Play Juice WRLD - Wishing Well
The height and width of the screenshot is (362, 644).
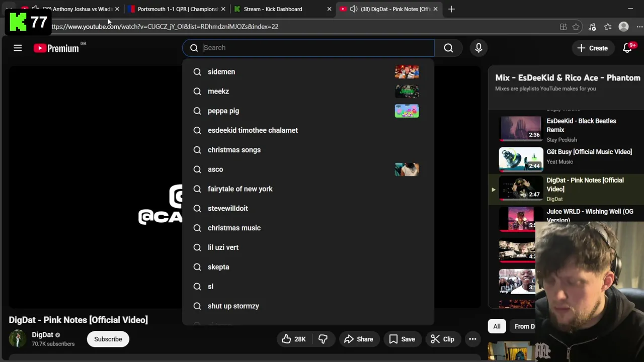[590, 216]
